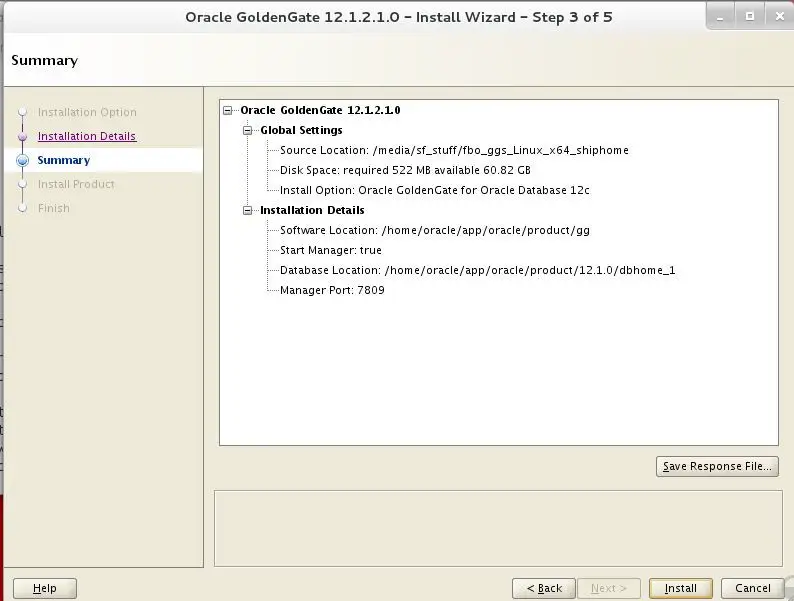Click the Install Product step bullet icon
This screenshot has height=601, width=794.
(22, 184)
